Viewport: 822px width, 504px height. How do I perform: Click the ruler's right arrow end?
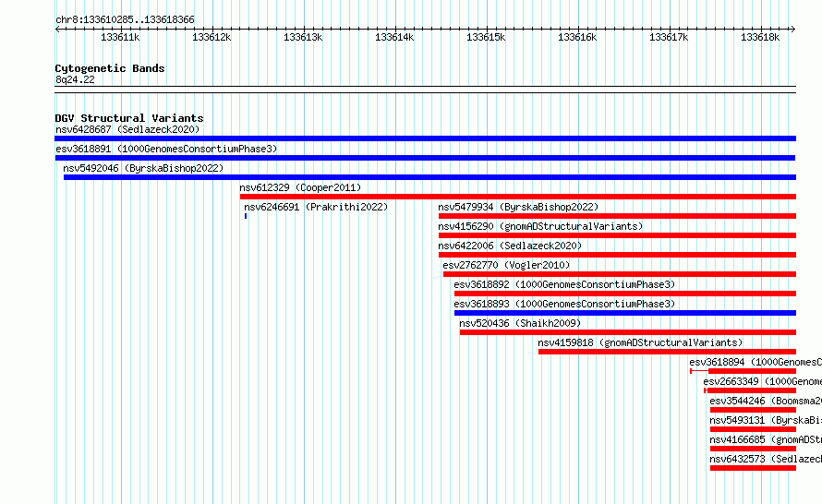793,30
